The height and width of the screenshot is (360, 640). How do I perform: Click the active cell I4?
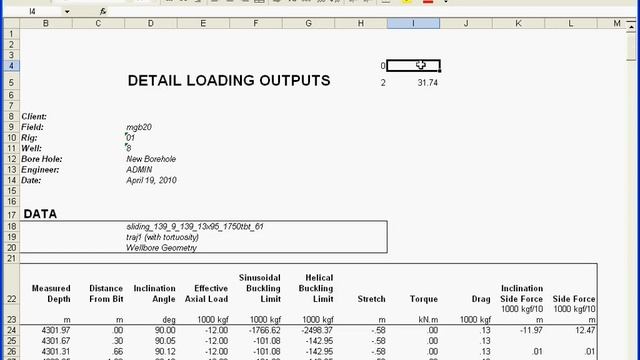coord(413,66)
